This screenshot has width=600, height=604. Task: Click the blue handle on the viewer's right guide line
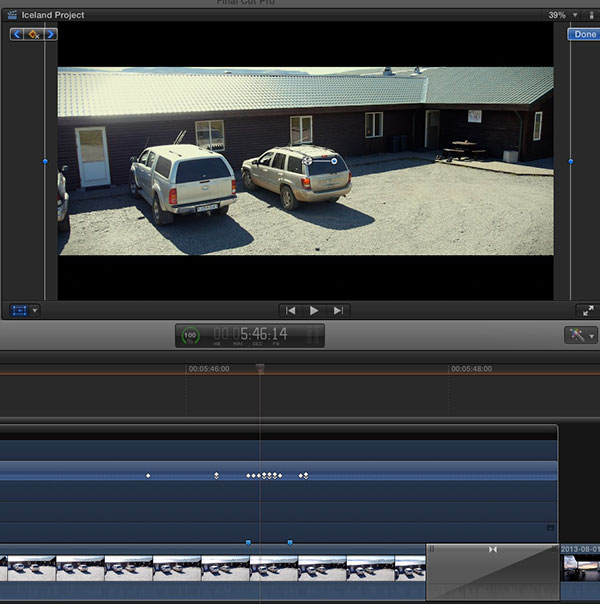click(571, 161)
